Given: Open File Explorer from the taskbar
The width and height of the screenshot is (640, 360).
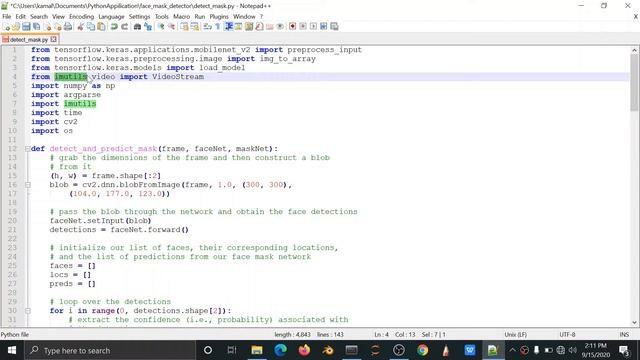Looking at the screenshot, I should pyautogui.click(x=257, y=350).
